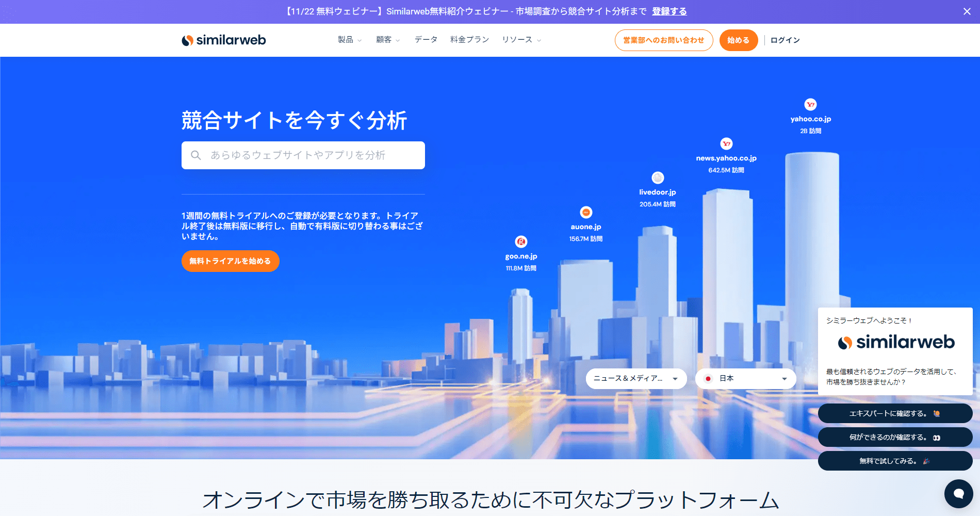980x516 pixels.
Task: Click the シミラーウェブへようこそ！ greeting text
Action: [x=870, y=320]
